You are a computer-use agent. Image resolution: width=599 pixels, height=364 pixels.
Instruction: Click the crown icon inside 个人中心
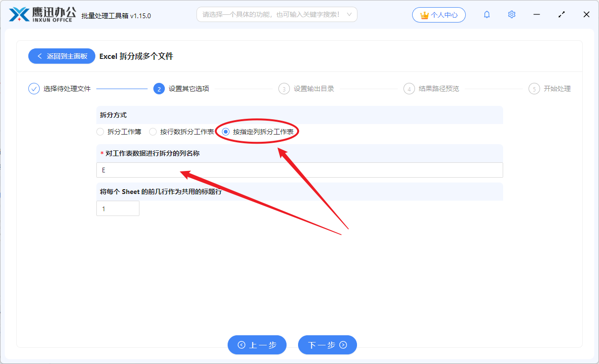coord(424,15)
